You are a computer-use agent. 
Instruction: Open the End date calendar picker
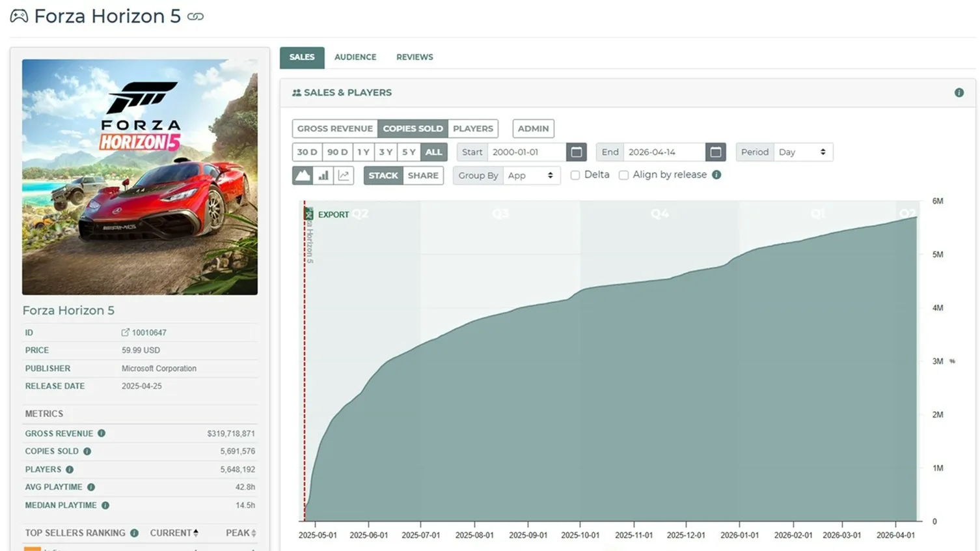(716, 152)
